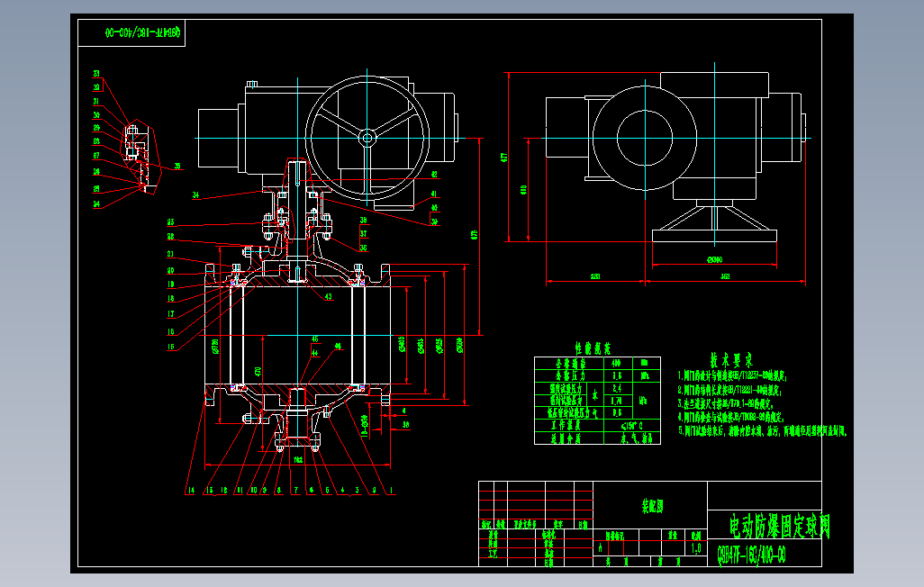Select part balloon number 17
Image resolution: width=924 pixels, height=587 pixels.
(170, 314)
